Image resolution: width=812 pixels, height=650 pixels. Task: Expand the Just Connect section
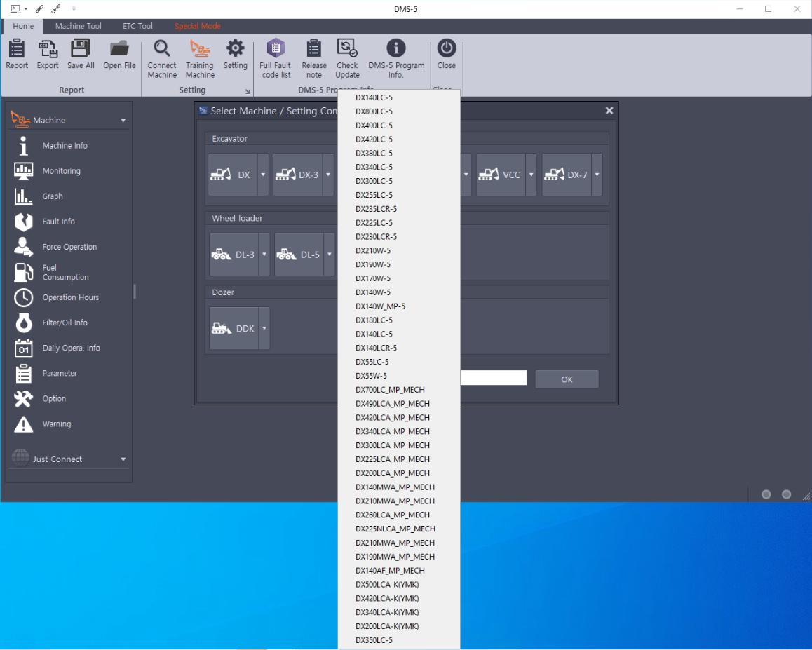click(123, 460)
